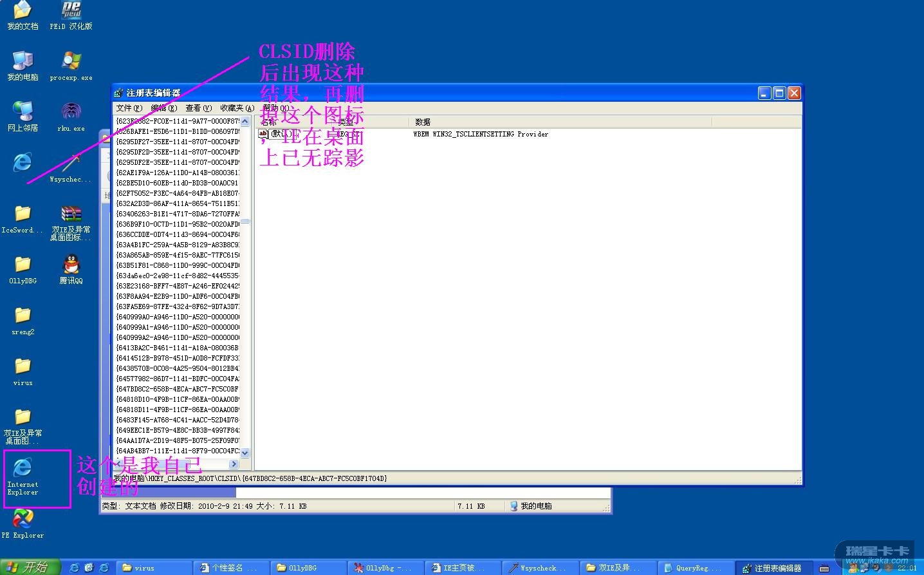This screenshot has width=924, height=575.
Task: Select key {62AE1F9A-126A-11D0-A14B-0800361
Action: tap(178, 173)
